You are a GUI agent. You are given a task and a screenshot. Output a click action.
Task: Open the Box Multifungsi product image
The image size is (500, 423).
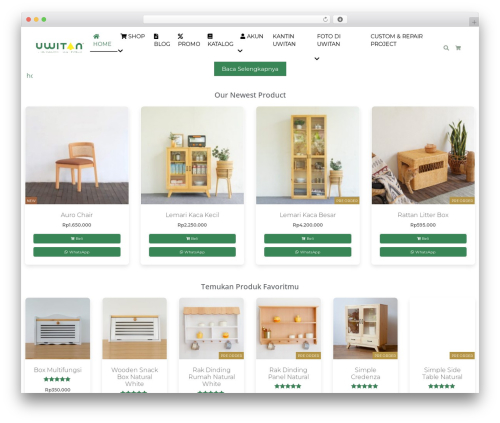[58, 328]
